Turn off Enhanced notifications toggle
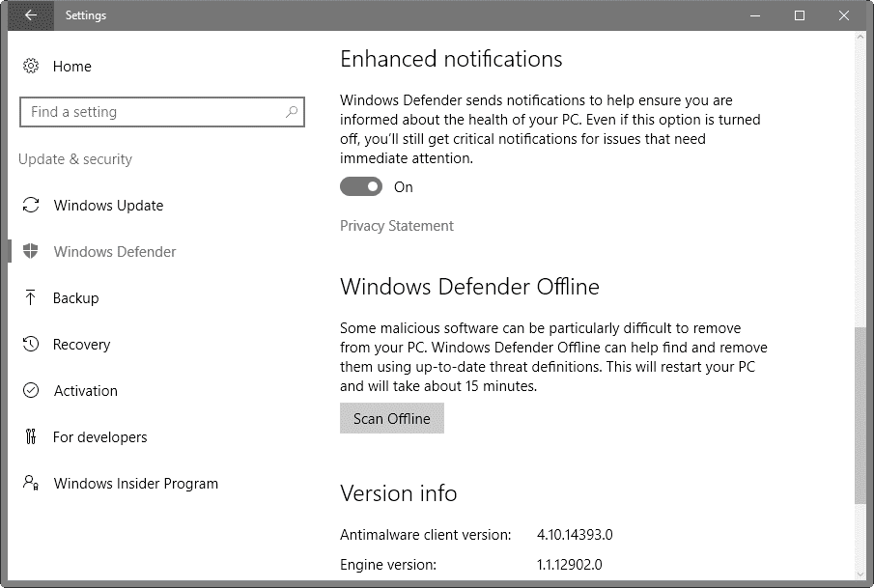Viewport: 874px width, 588px height. (361, 186)
